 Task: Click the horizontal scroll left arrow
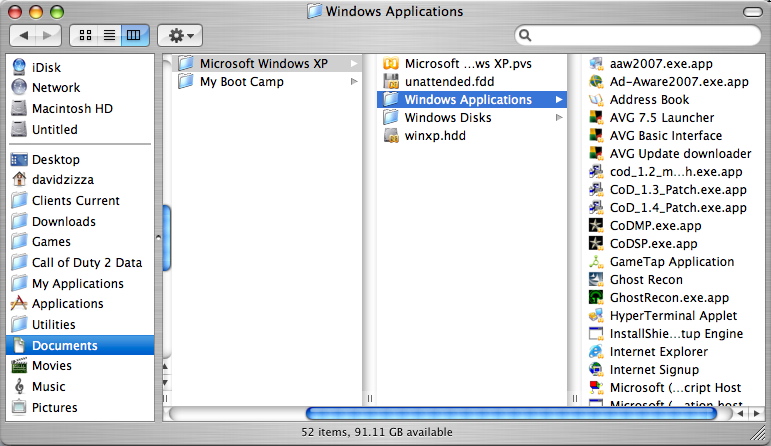point(741,414)
